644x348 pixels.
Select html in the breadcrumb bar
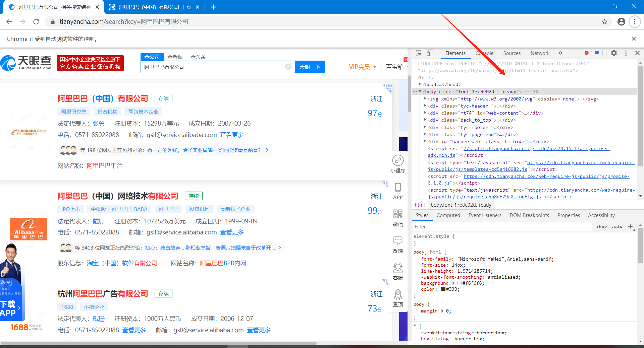click(420, 205)
